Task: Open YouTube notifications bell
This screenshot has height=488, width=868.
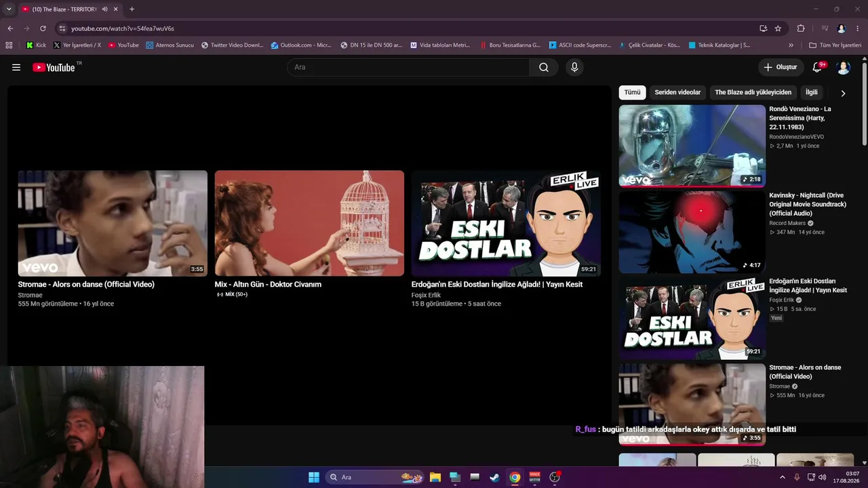Action: pyautogui.click(x=817, y=67)
